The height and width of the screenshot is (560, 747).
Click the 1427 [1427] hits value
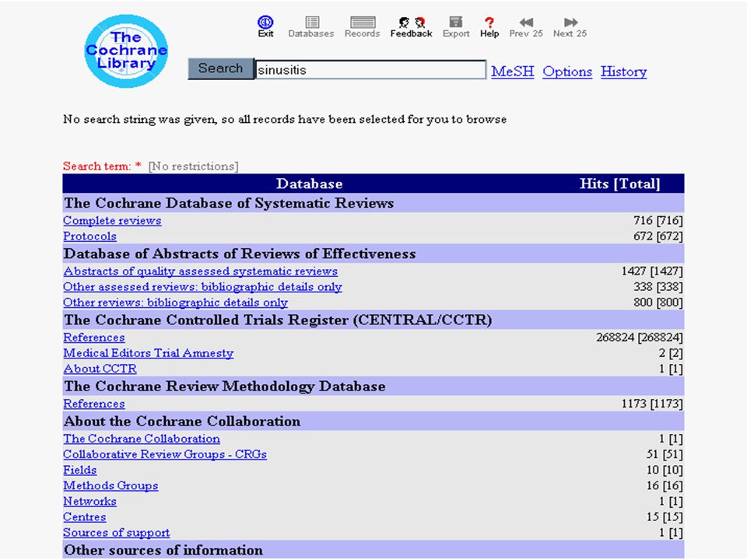pos(652,271)
